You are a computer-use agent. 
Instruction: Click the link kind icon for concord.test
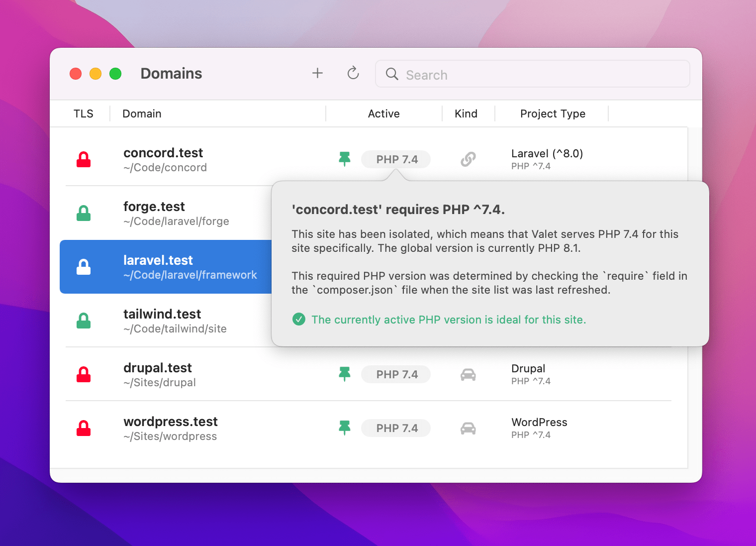(x=468, y=159)
